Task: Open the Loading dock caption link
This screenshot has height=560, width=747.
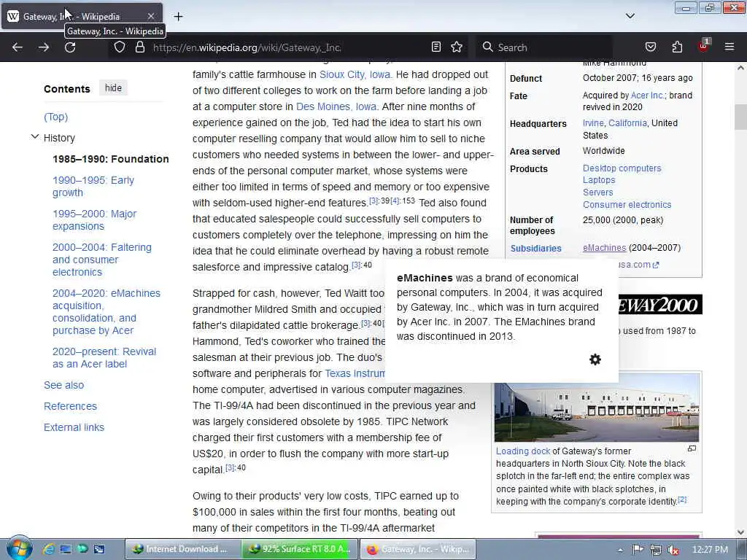Action: (x=523, y=451)
